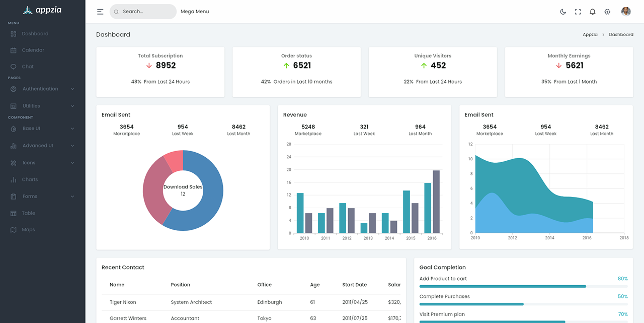
Task: Click the Appzia breadcrumb link
Action: [x=590, y=34]
